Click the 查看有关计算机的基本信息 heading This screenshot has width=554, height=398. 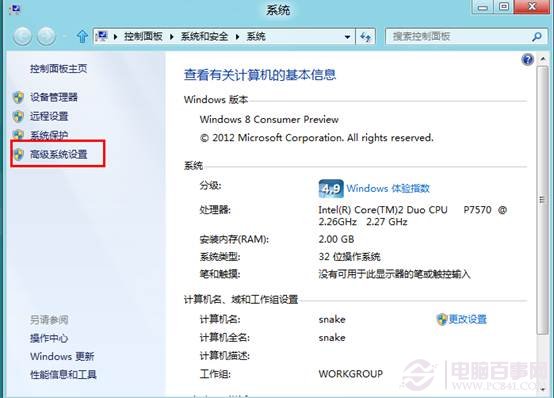[x=260, y=75]
